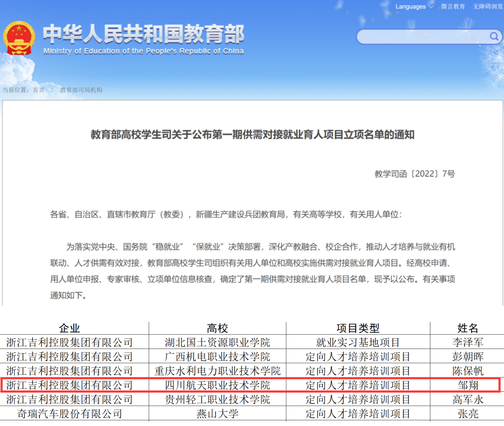
Task: Open 教育部司局机构 breadcrumb link
Action: coord(81,90)
